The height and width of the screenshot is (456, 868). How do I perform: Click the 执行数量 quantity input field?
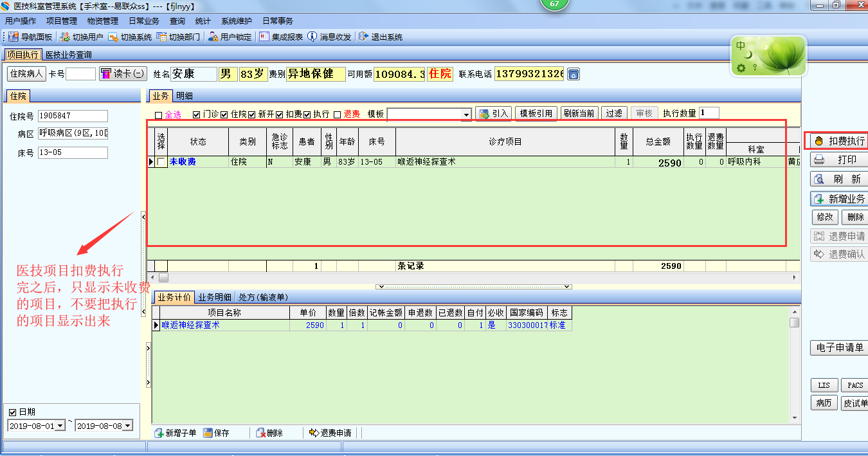coord(709,113)
